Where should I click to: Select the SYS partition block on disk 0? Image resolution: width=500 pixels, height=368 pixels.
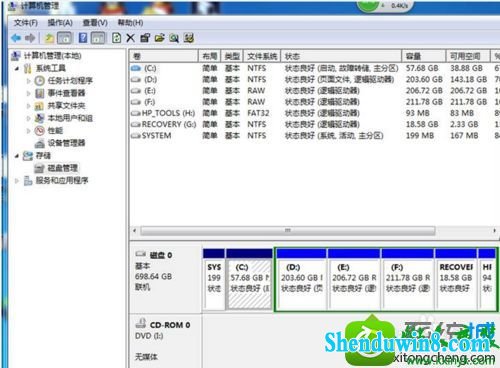coord(213,278)
